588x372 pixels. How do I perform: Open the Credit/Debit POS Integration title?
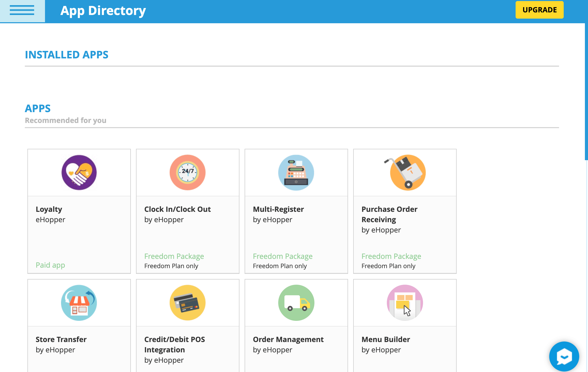[175, 345]
